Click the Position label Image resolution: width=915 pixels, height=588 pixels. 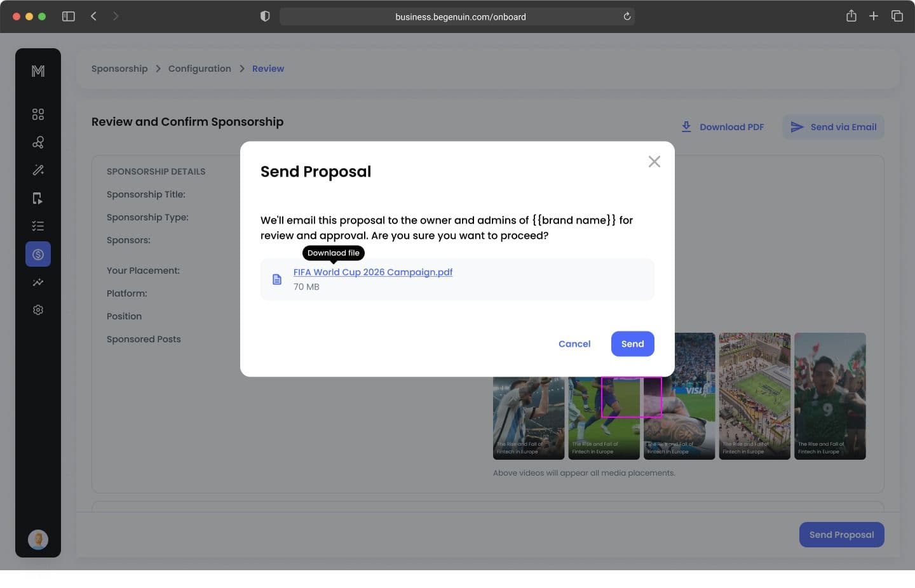[x=124, y=316]
